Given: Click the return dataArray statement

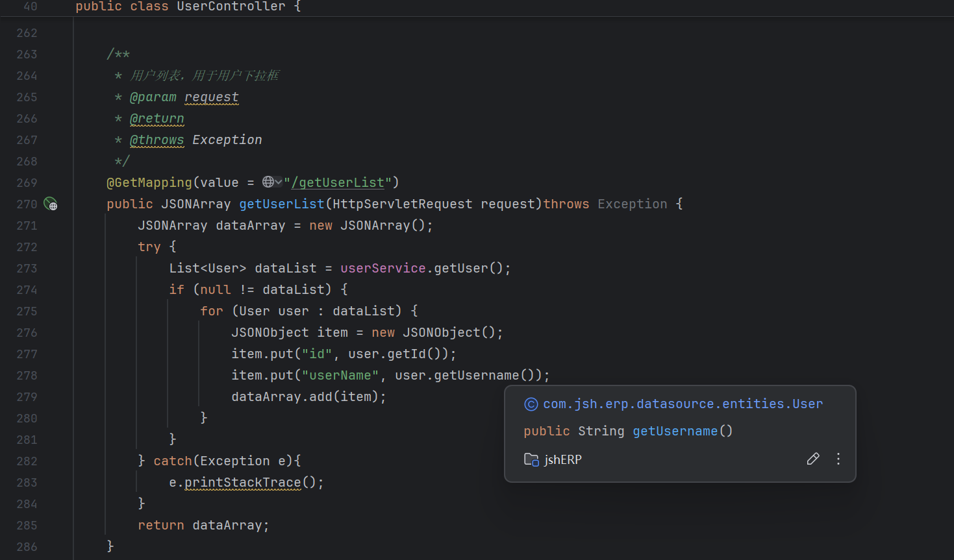Looking at the screenshot, I should click(x=203, y=525).
